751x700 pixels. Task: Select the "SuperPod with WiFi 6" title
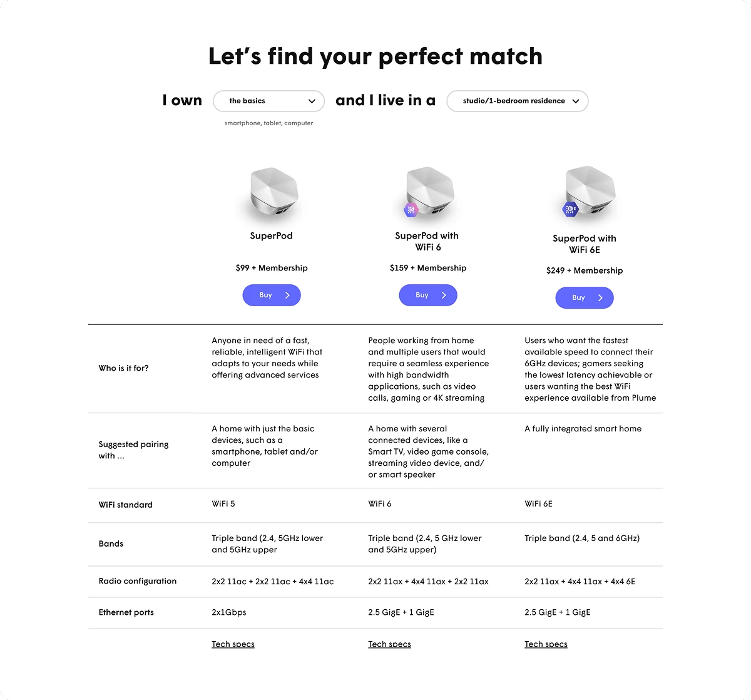pyautogui.click(x=427, y=241)
